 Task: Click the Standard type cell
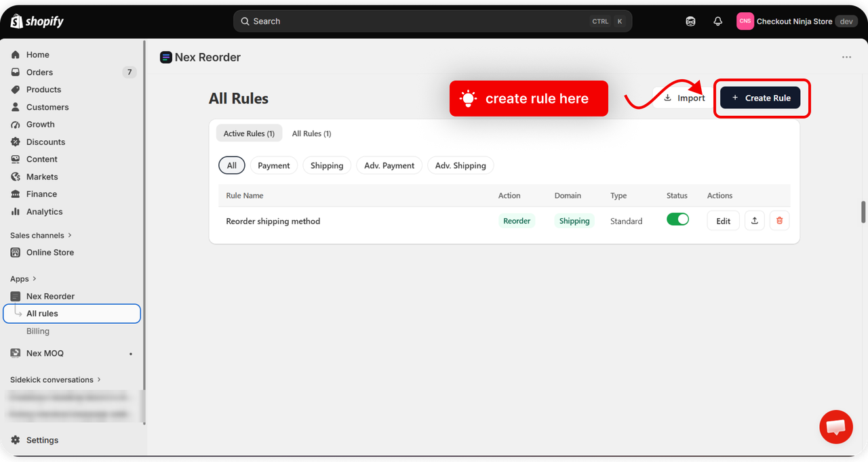point(626,222)
